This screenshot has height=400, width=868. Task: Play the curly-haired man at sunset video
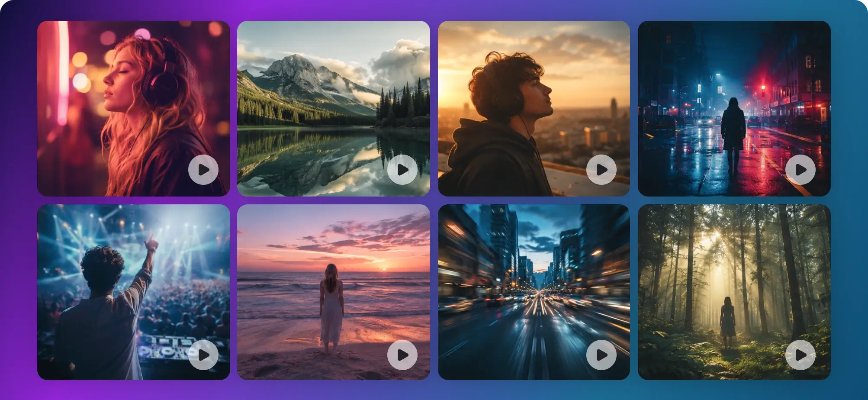(601, 170)
